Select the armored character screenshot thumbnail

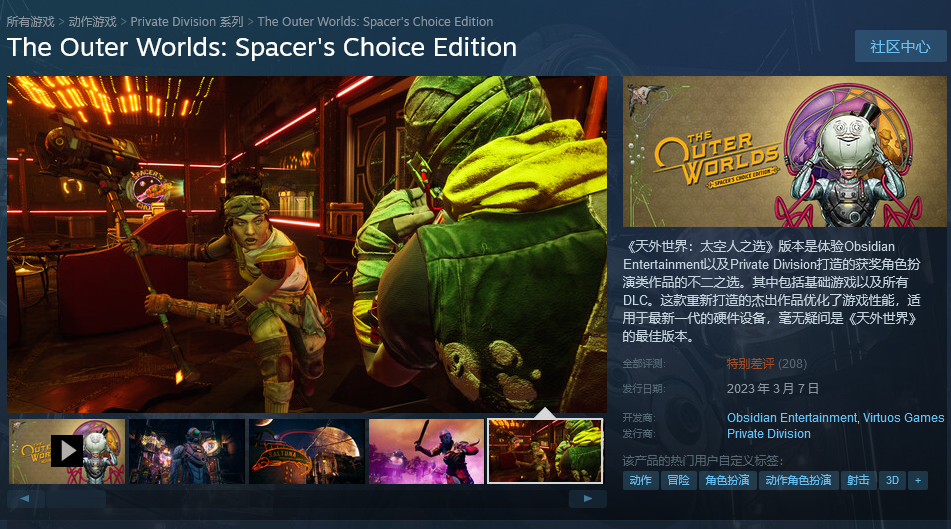[187, 451]
